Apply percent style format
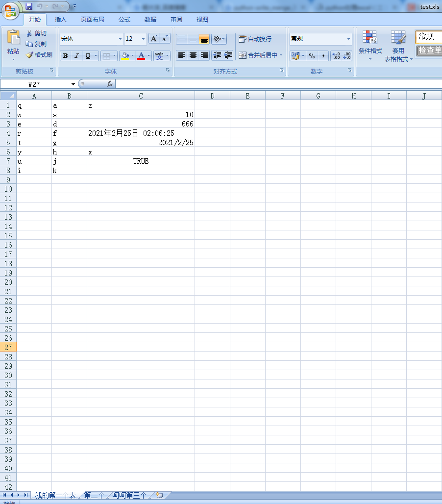Screen dimensions: 442x504 click(x=312, y=56)
